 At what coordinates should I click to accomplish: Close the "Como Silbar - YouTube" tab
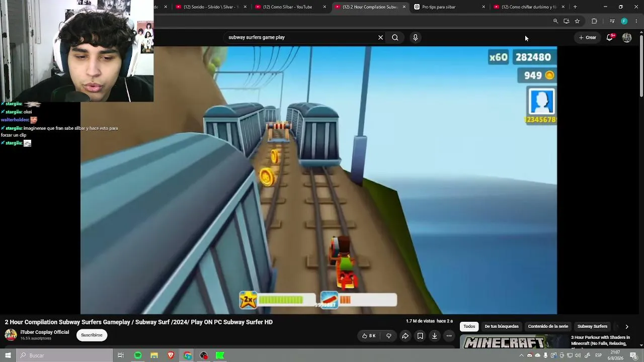tap(325, 7)
